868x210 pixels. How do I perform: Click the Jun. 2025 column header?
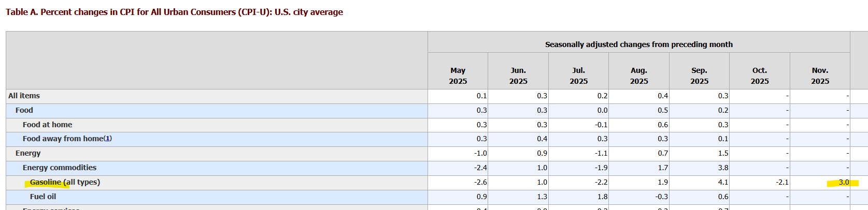coord(518,76)
